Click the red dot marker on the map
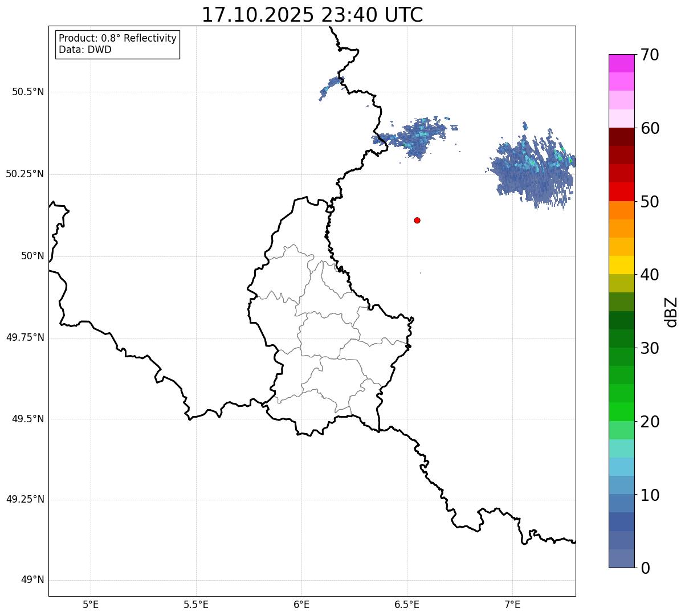 tap(417, 220)
